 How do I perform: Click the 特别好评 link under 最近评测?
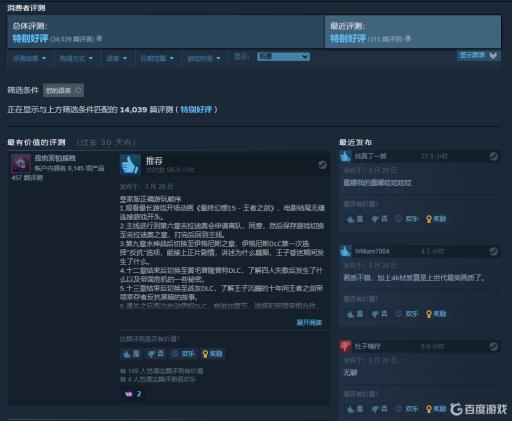point(348,39)
